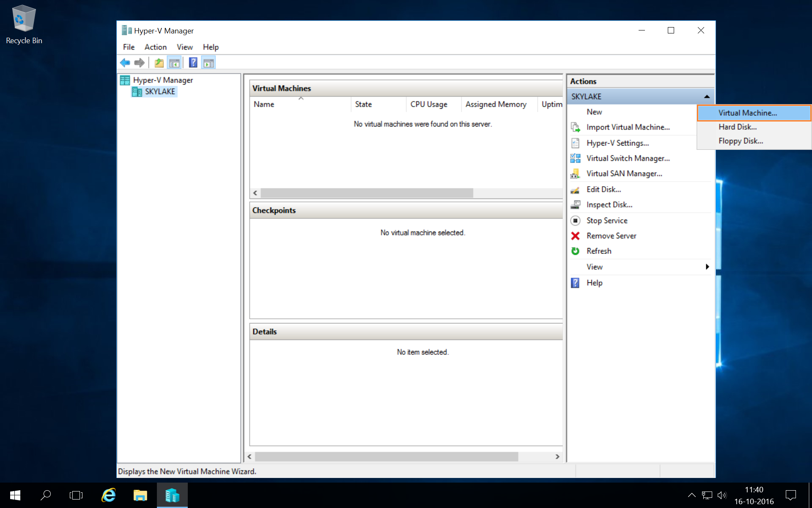The image size is (812, 508).
Task: Click Inspect Disk... action
Action: pos(609,205)
